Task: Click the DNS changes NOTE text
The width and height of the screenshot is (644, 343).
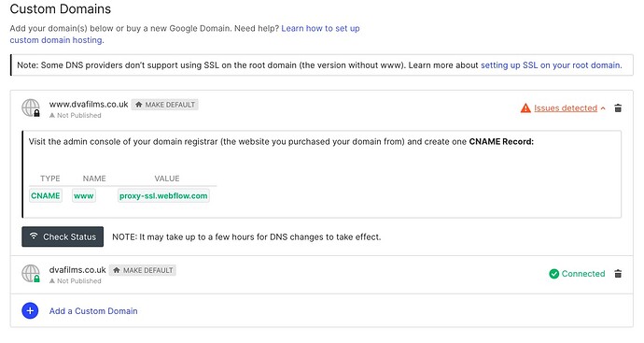Action: click(246, 236)
